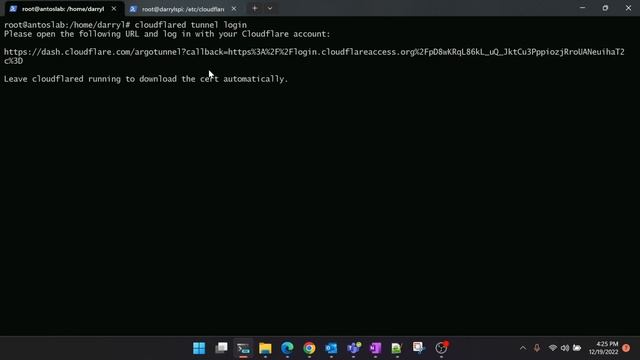The width and height of the screenshot is (640, 360).
Task: Click 'Please open the following URL' line
Action: pyautogui.click(x=167, y=34)
